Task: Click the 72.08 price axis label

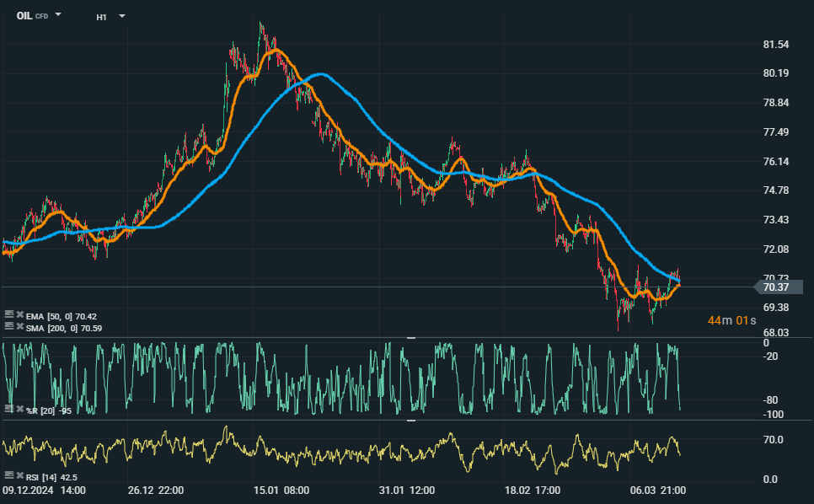Action: [x=775, y=249]
